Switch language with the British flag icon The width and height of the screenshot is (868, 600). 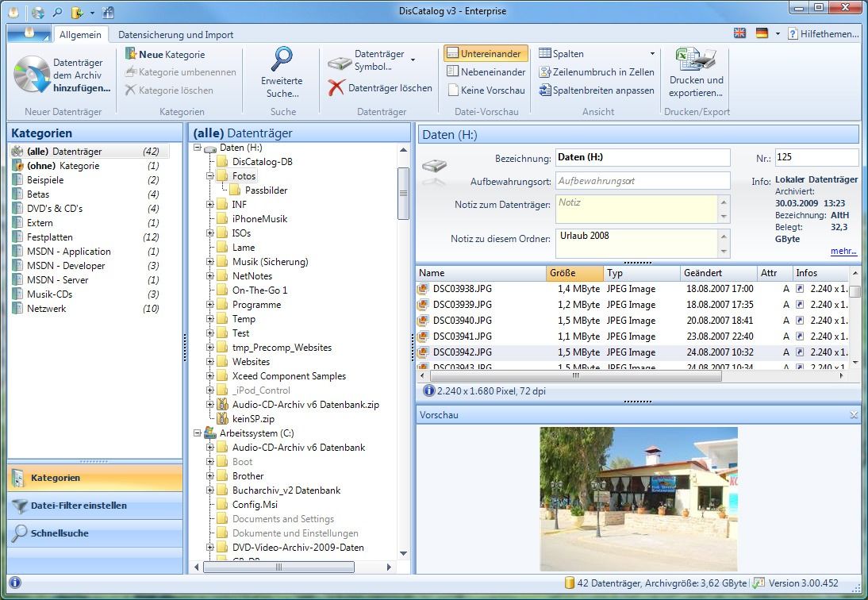click(x=739, y=34)
